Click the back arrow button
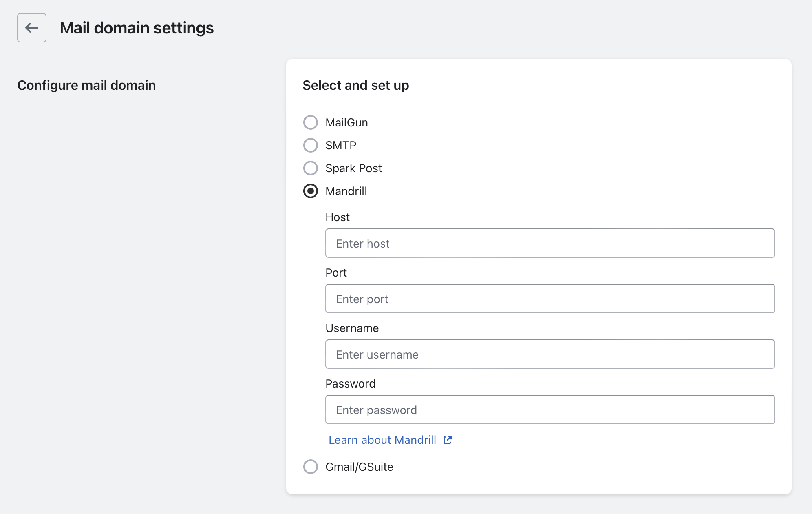 pyautogui.click(x=32, y=28)
